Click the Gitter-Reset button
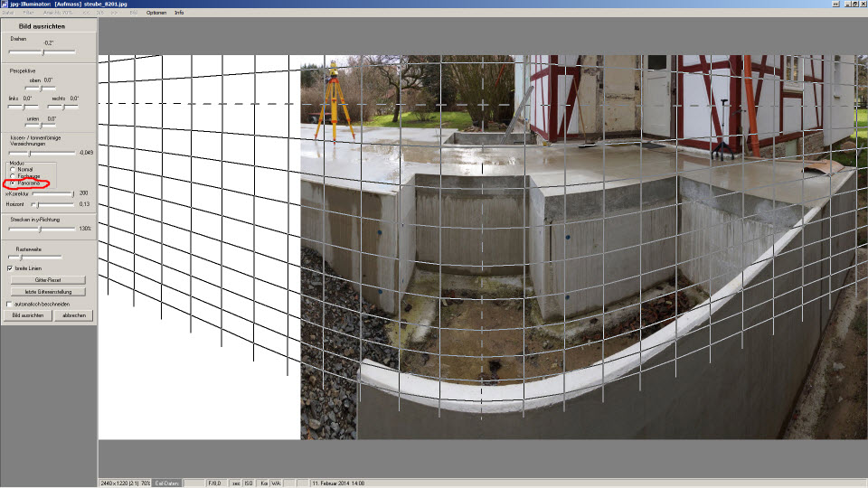 [48, 280]
